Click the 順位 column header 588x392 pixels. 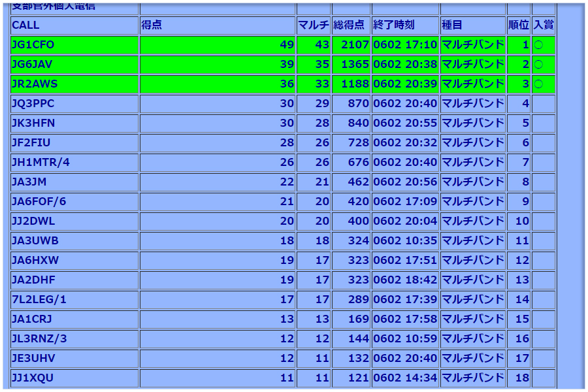[519, 25]
